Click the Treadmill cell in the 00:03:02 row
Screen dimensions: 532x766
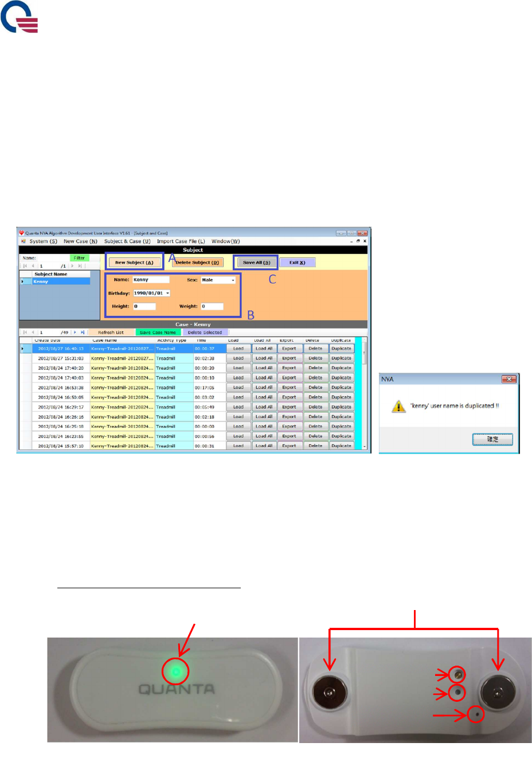click(174, 397)
